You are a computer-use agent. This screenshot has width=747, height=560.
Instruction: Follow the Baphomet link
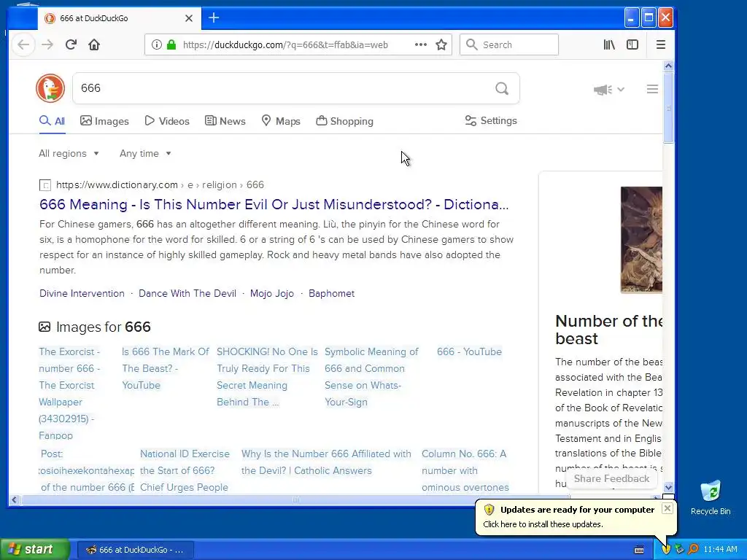[x=332, y=293]
